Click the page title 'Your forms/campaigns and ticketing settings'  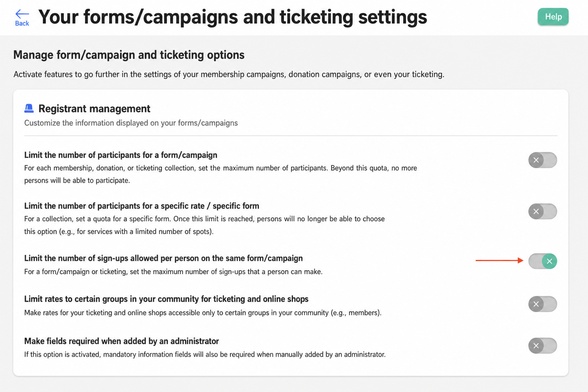pos(232,17)
